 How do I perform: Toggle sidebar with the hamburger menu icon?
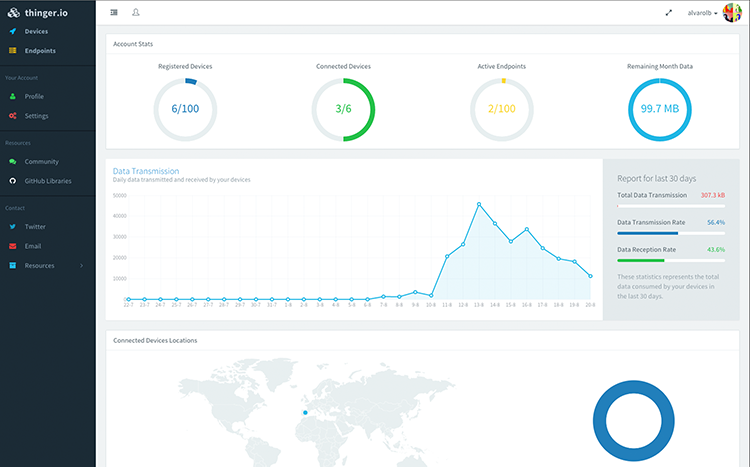tap(114, 12)
